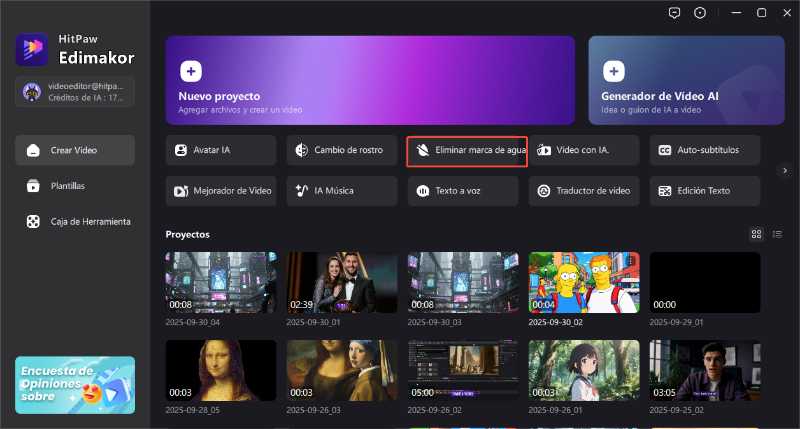The width and height of the screenshot is (800, 429).
Task: Select Crear Video in sidebar
Action: 75,150
